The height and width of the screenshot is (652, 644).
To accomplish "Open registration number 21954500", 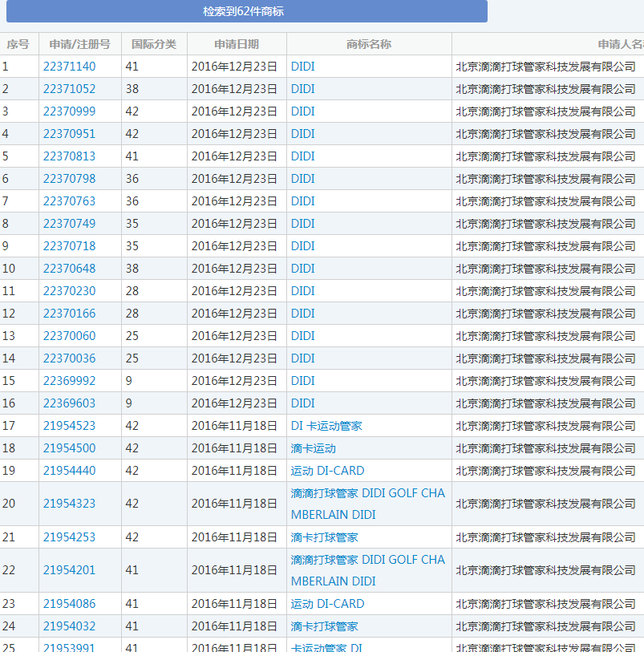I will (x=70, y=448).
